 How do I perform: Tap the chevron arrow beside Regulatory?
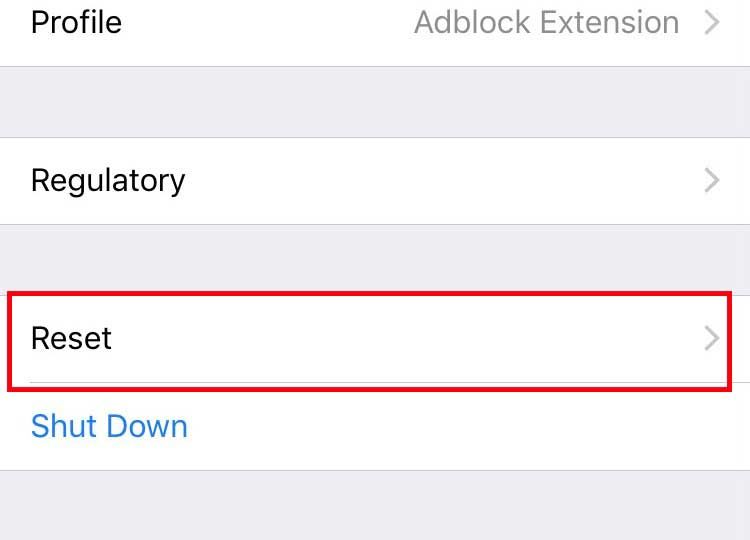pyautogui.click(x=712, y=180)
